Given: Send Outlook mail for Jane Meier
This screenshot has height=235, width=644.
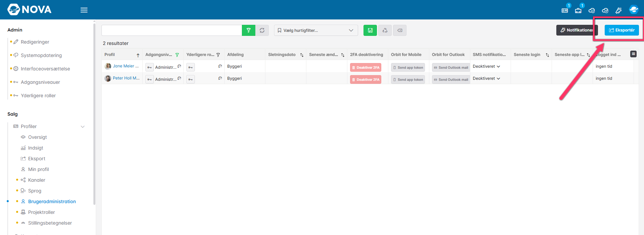Looking at the screenshot, I should (x=451, y=67).
